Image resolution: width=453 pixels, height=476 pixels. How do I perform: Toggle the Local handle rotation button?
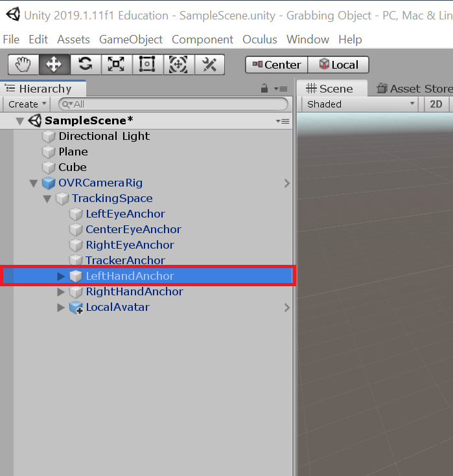338,65
